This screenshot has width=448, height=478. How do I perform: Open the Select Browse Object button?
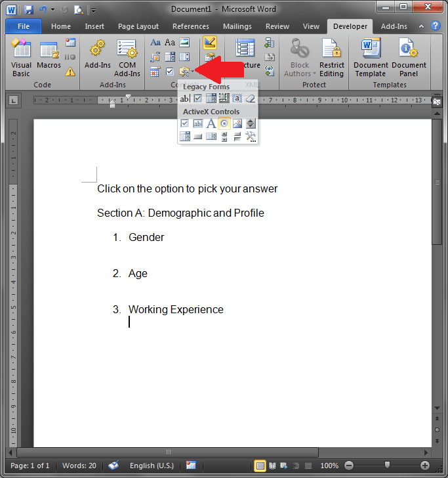[x=437, y=429]
